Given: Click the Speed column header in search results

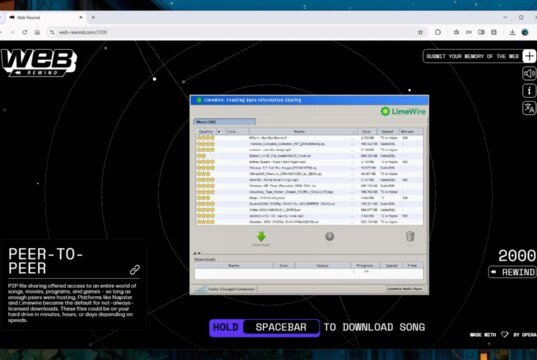Looking at the screenshot, I should coord(387,132).
